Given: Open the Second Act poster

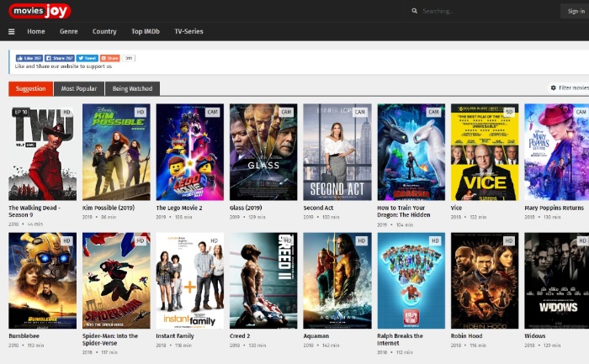Looking at the screenshot, I should (x=337, y=152).
